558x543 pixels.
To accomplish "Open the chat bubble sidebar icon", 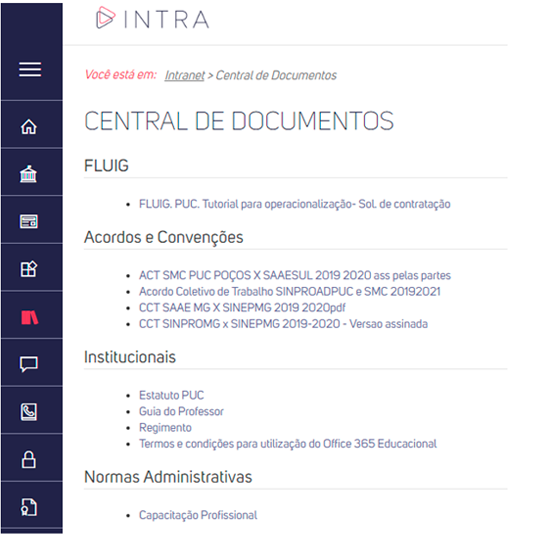I will (x=29, y=364).
